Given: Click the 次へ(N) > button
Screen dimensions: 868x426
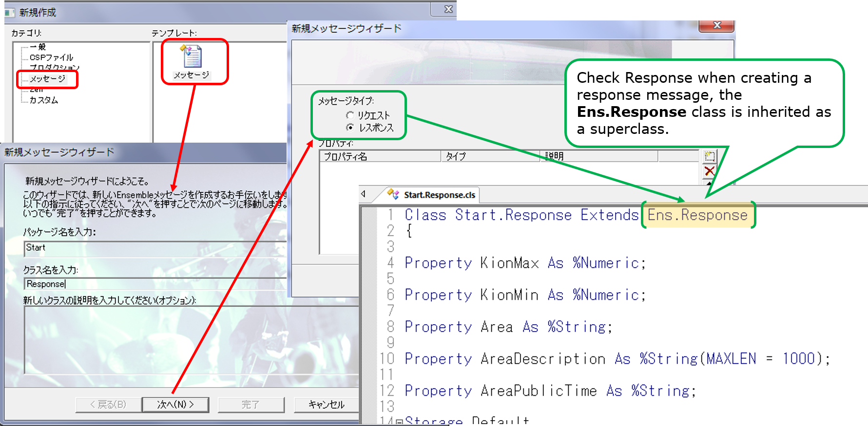Looking at the screenshot, I should point(175,405).
